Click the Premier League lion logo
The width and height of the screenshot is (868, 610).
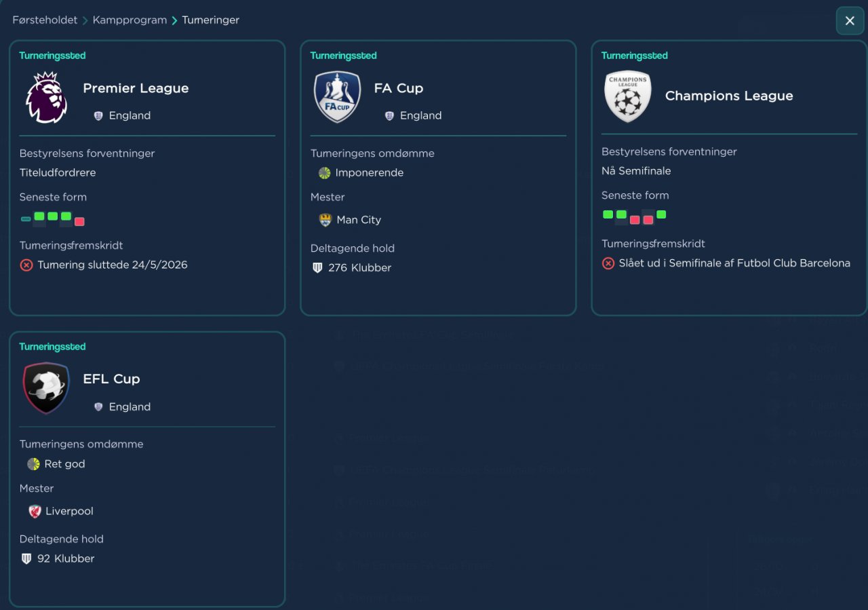(x=46, y=97)
